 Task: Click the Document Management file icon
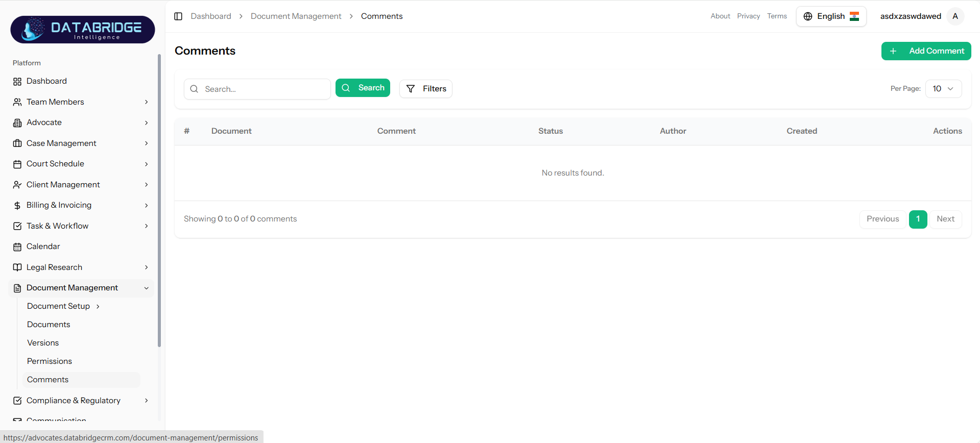(x=17, y=288)
